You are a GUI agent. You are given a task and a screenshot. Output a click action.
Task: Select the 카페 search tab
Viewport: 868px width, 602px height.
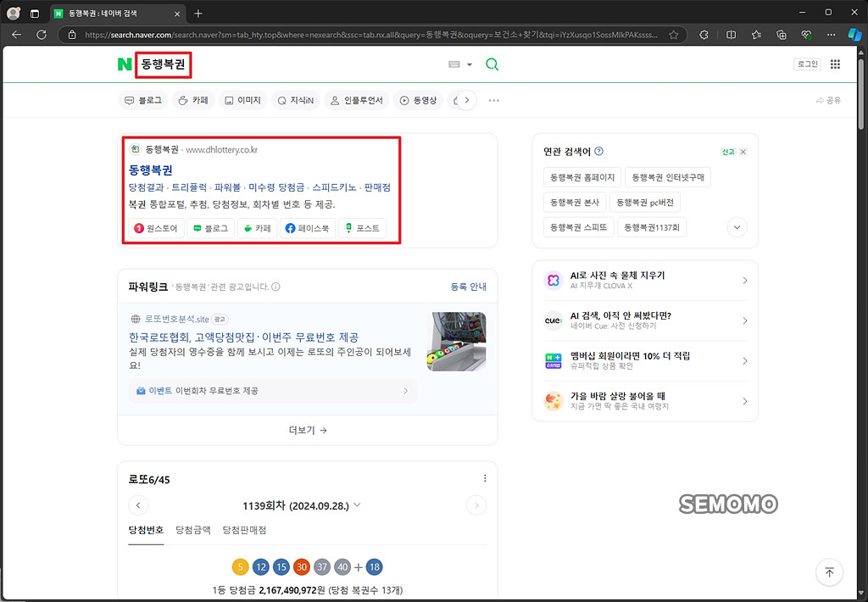pos(193,100)
